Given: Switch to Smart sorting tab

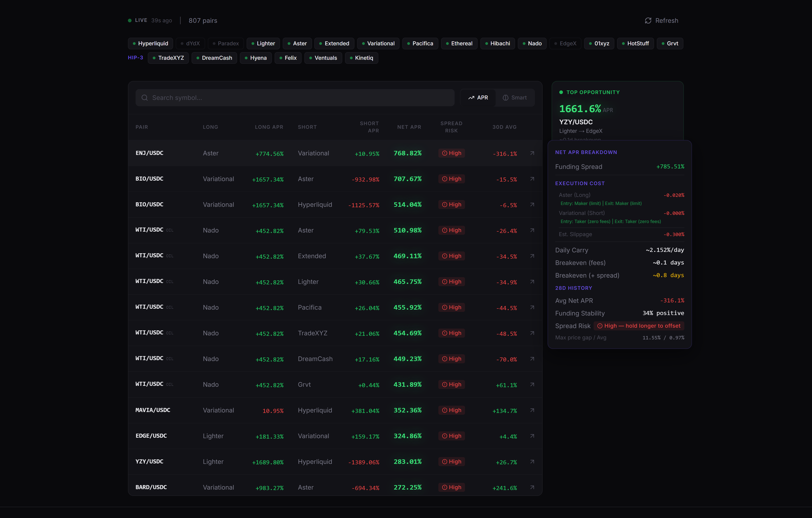Looking at the screenshot, I should click(x=515, y=98).
